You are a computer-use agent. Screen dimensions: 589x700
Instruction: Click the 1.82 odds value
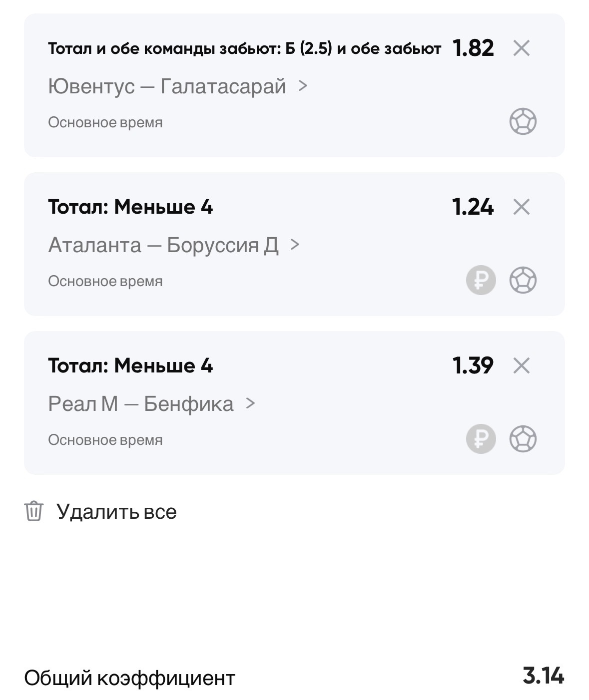(473, 48)
